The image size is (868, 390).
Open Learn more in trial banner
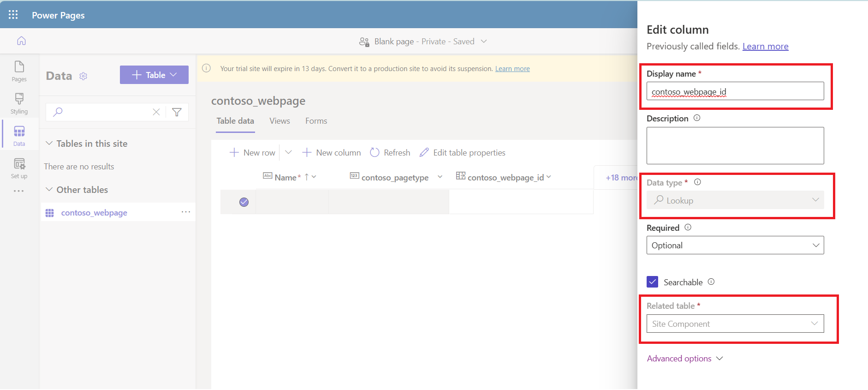tap(512, 69)
